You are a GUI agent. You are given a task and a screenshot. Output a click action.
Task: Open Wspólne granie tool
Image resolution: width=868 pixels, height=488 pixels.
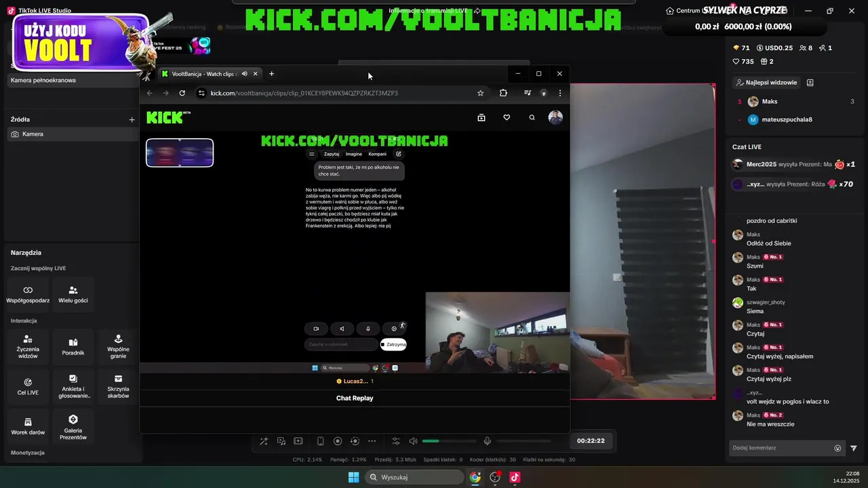(x=118, y=346)
